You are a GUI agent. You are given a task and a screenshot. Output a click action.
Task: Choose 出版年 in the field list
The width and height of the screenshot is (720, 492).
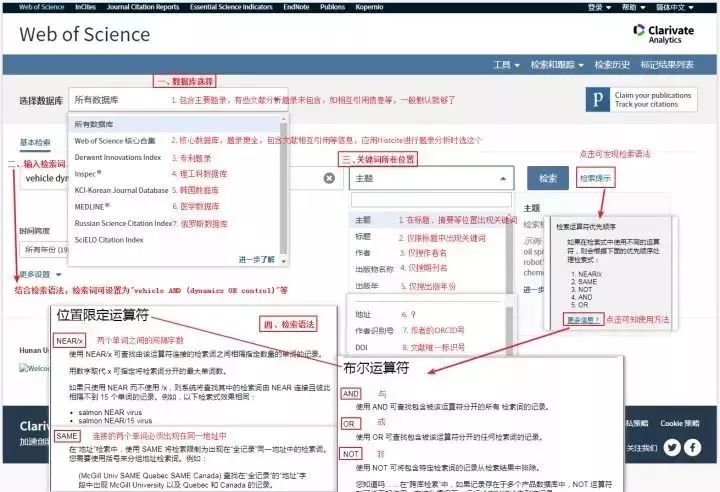(367, 286)
